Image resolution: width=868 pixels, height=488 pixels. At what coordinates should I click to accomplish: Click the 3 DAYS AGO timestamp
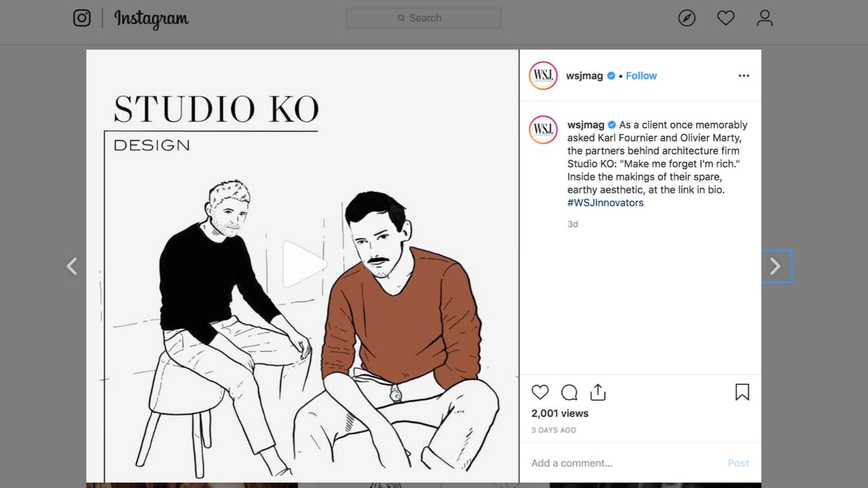(554, 430)
